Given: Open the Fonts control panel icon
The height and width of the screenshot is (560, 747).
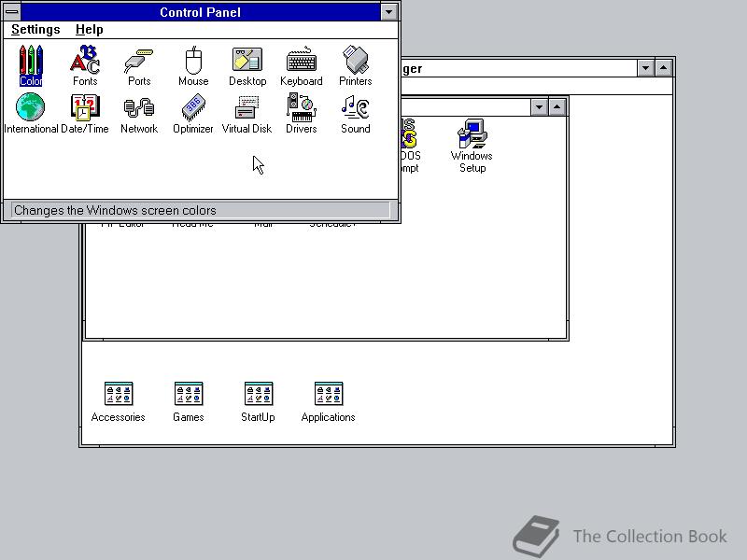Looking at the screenshot, I should (x=85, y=66).
